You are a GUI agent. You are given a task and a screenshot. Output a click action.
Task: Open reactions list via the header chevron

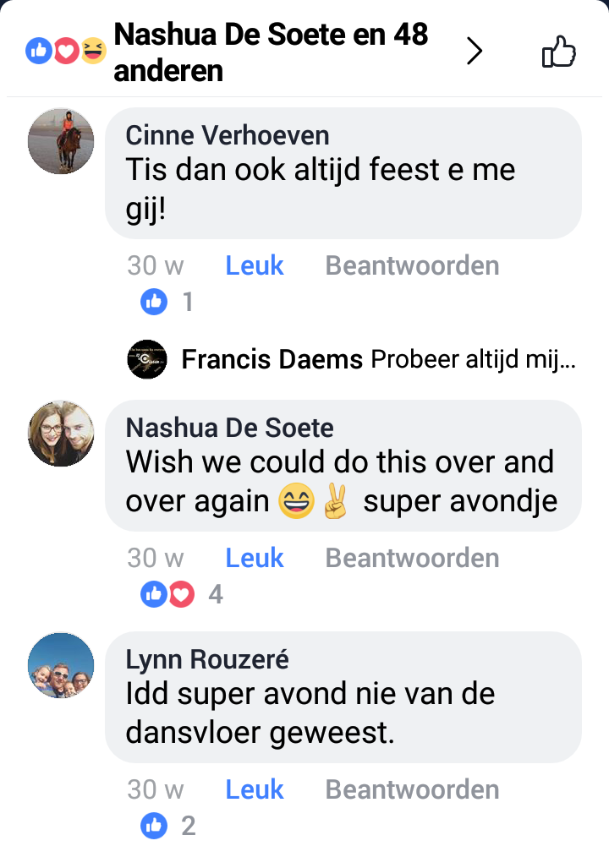[x=475, y=52]
